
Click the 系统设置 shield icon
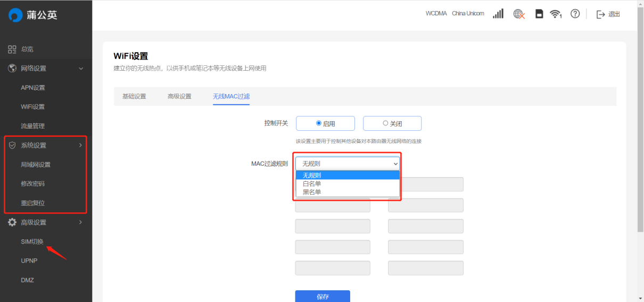[12, 145]
